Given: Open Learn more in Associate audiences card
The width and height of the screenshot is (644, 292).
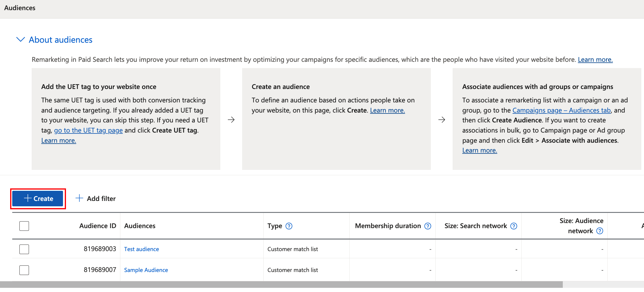Looking at the screenshot, I should (480, 150).
